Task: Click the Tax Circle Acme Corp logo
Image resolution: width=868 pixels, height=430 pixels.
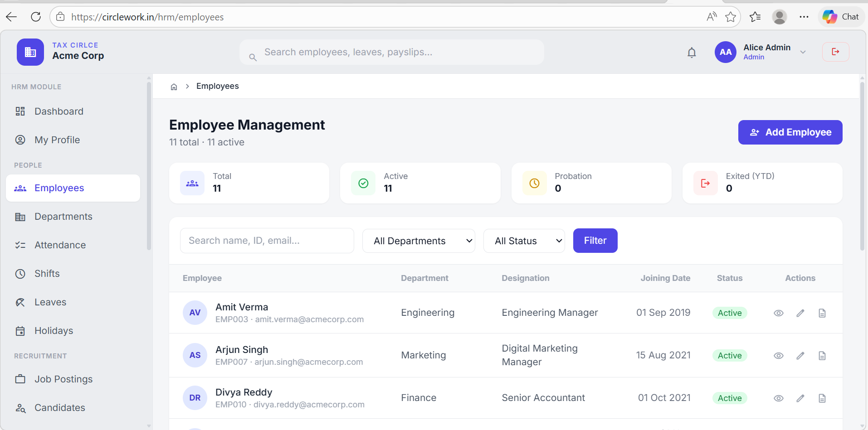Action: coord(30,52)
